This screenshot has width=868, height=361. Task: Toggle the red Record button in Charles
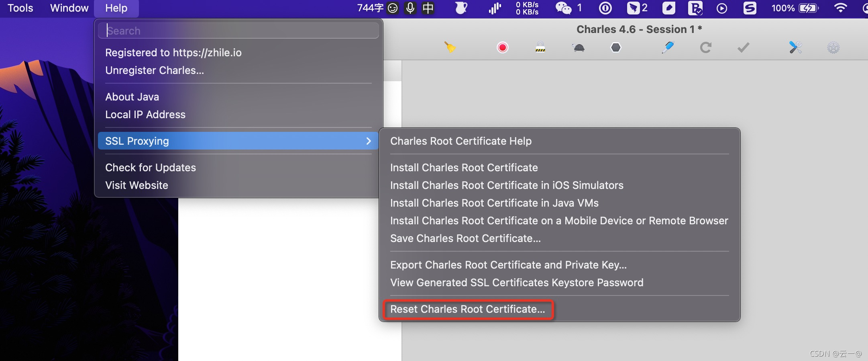[x=502, y=47]
